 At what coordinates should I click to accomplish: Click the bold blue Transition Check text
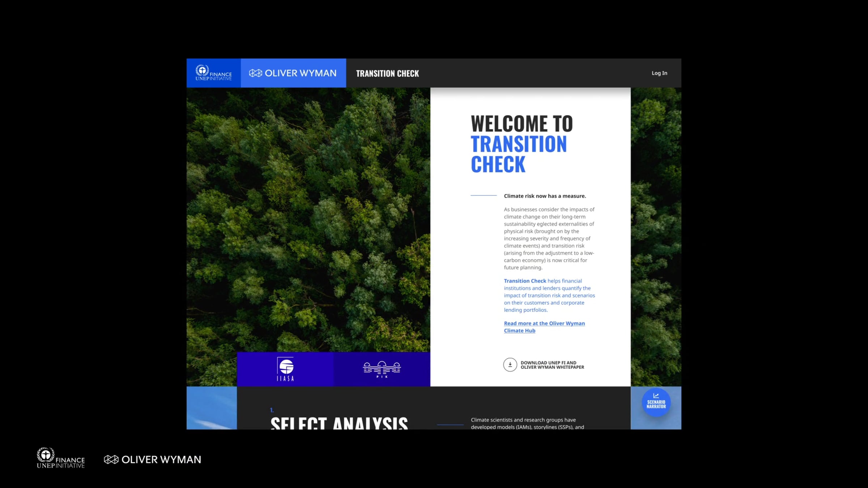525,281
